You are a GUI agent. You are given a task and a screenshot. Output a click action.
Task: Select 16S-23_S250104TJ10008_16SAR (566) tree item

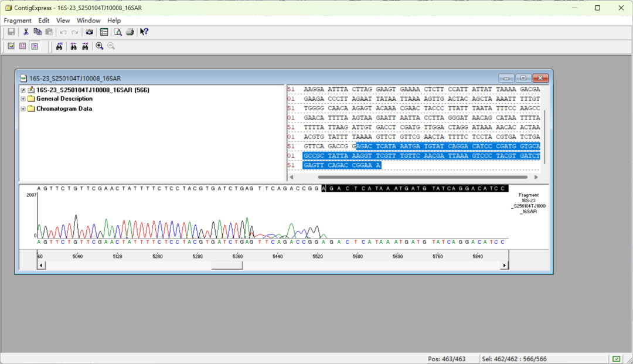pos(93,90)
